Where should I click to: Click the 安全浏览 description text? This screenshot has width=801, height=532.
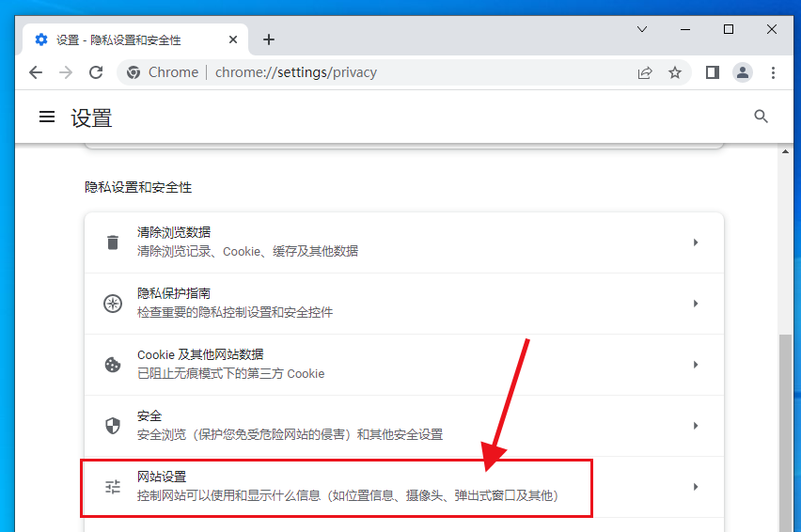[291, 434]
